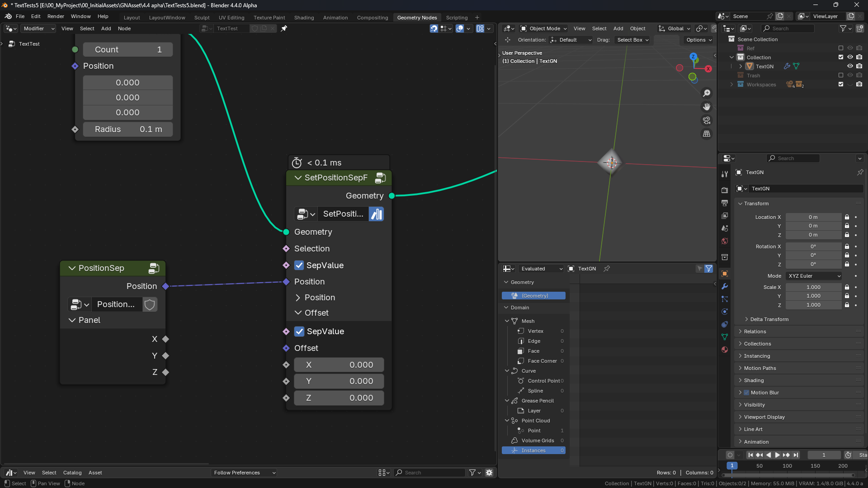Open the Physics properties tab
868x488 pixels.
click(725, 312)
